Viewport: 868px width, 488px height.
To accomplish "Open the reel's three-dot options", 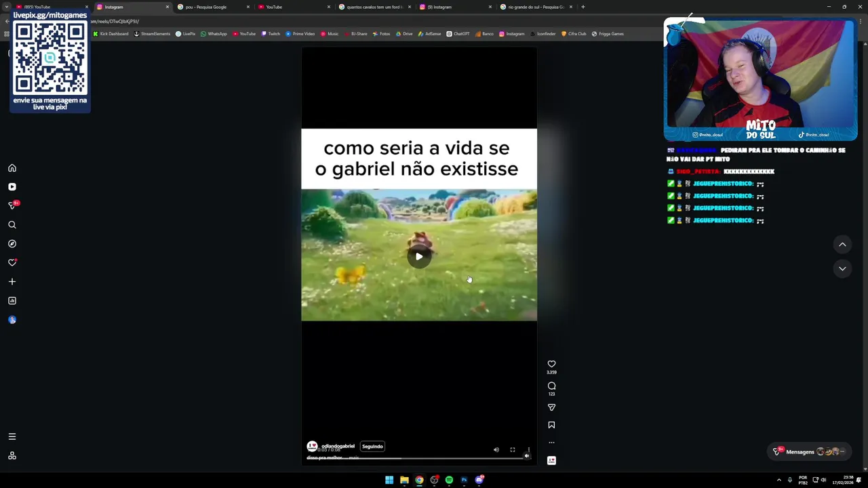I will coord(551,443).
